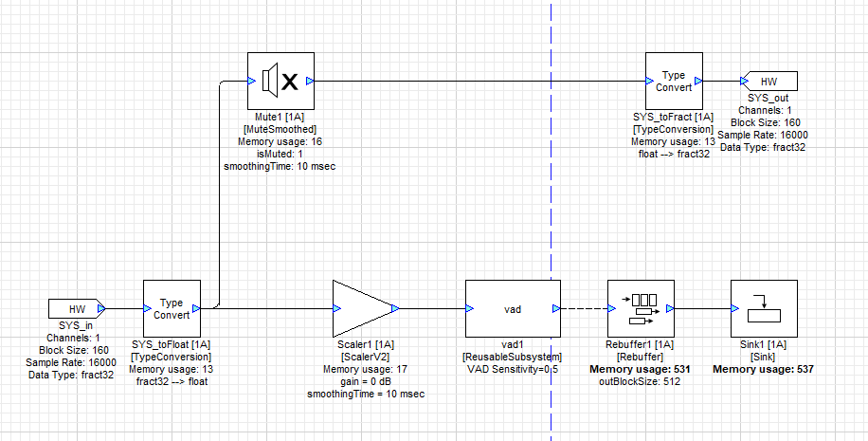Select the wire from Mute1 to SYS_toFract
The width and height of the screenshot is (868, 441).
pos(474,82)
